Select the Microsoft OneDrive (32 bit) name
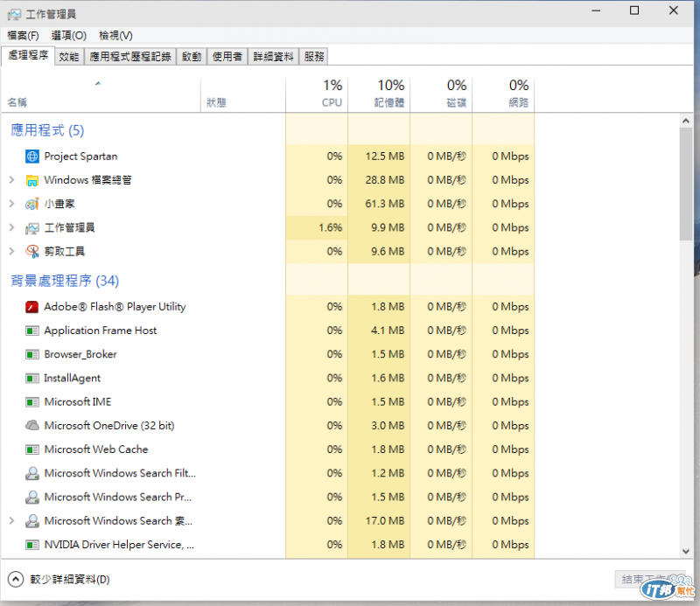 tap(109, 426)
